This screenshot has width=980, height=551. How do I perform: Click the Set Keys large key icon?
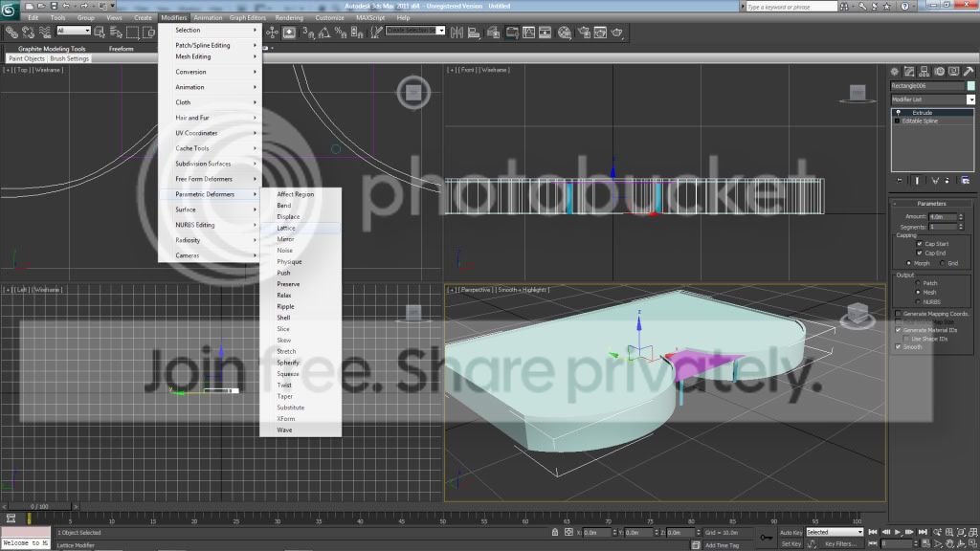(767, 538)
